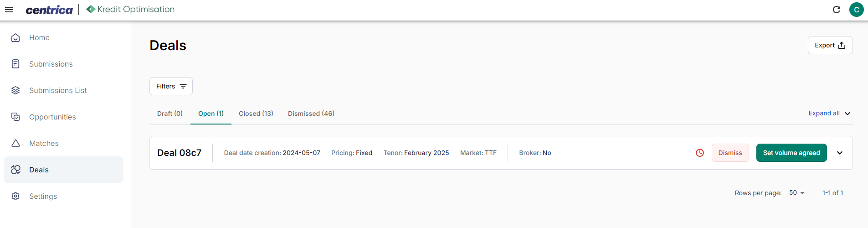The image size is (868, 228).
Task: Click the refresh icon in header
Action: click(x=837, y=10)
